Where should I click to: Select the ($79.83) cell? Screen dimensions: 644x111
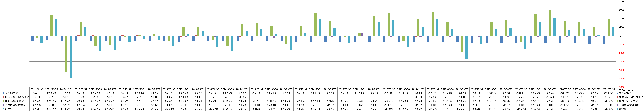[345, 109]
